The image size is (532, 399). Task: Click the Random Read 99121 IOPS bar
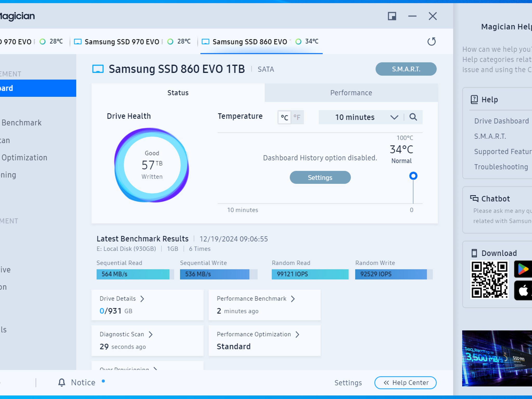(310, 274)
